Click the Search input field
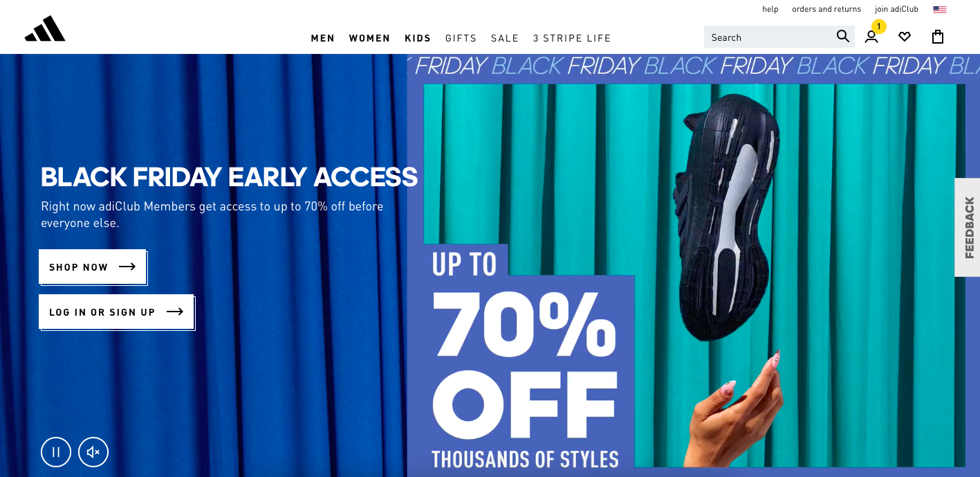The image size is (980, 477). click(x=769, y=37)
